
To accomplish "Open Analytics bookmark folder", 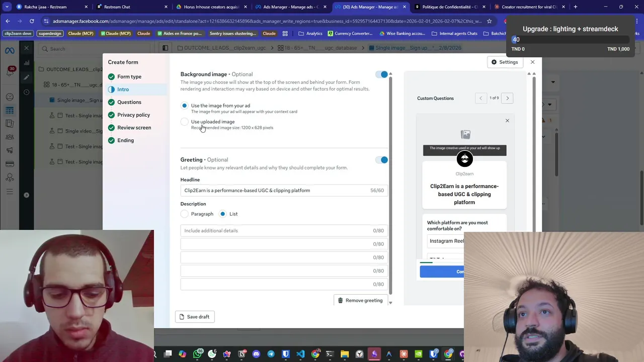I will 310,33.
